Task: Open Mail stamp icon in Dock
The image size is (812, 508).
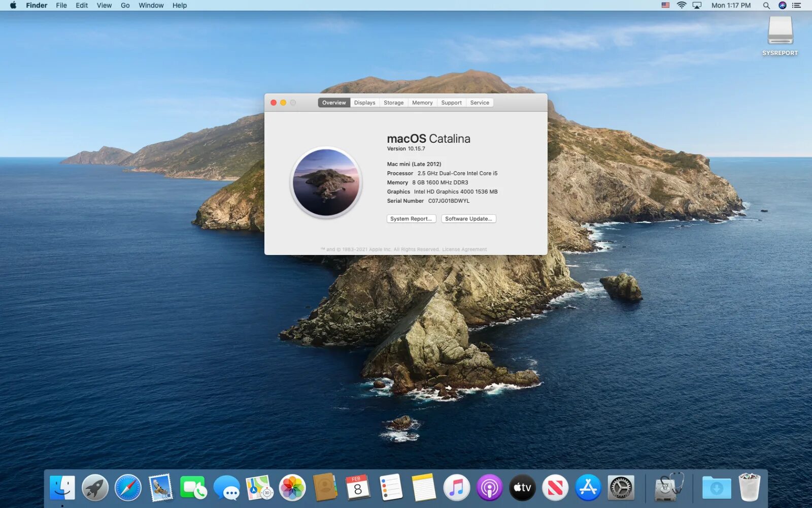Action: [161, 488]
